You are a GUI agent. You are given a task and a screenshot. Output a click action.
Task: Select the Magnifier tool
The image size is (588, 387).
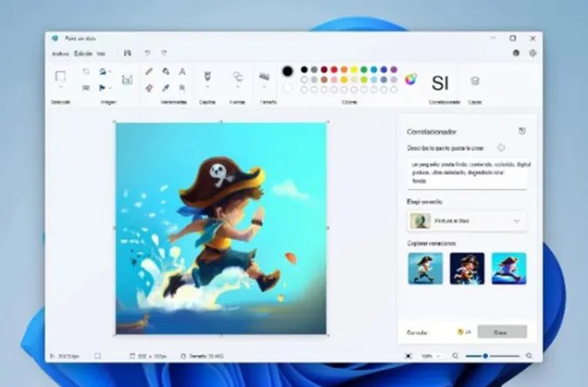tap(183, 88)
